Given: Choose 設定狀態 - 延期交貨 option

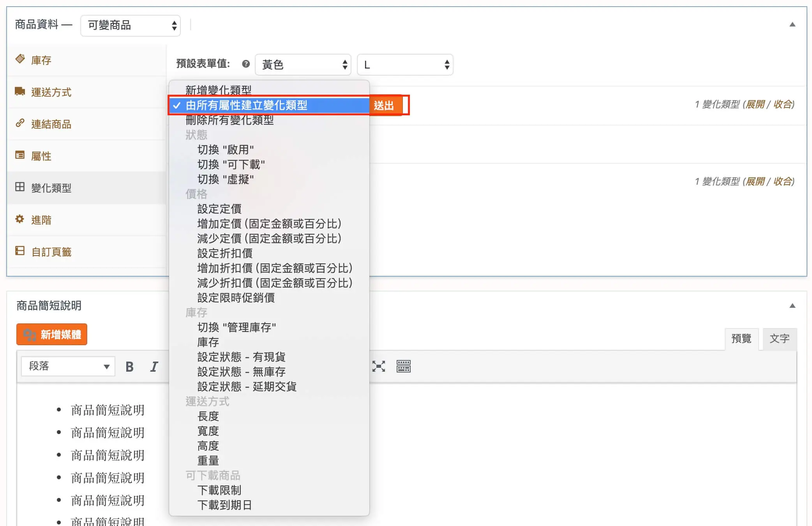Looking at the screenshot, I should click(x=269, y=387).
